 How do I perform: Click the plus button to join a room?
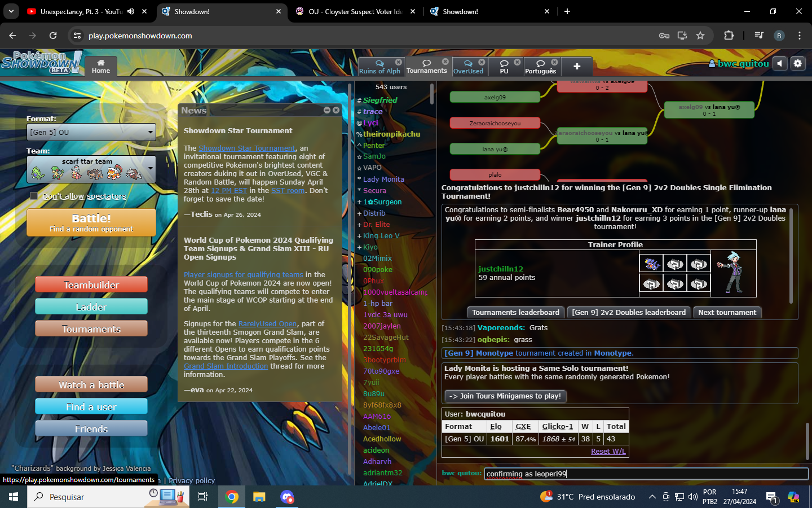577,67
